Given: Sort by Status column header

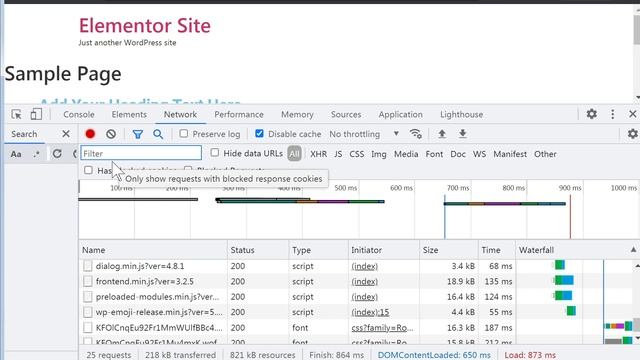Looking at the screenshot, I should [258, 250].
